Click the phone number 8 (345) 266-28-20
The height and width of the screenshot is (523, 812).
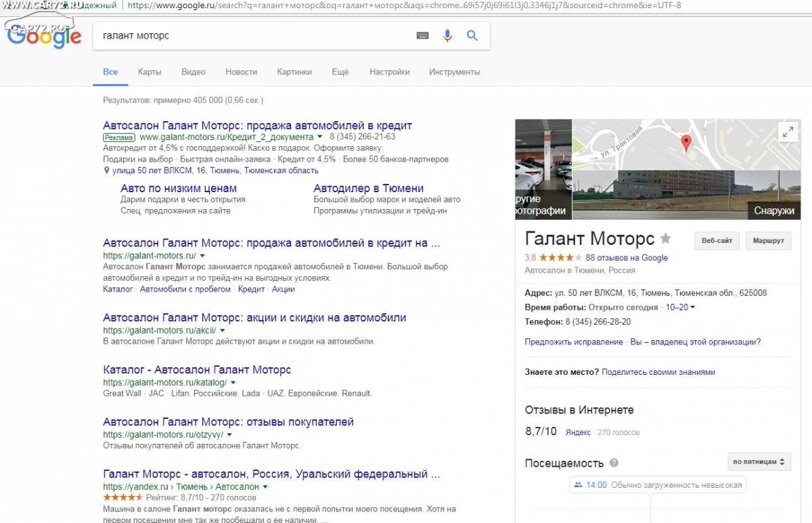click(598, 322)
